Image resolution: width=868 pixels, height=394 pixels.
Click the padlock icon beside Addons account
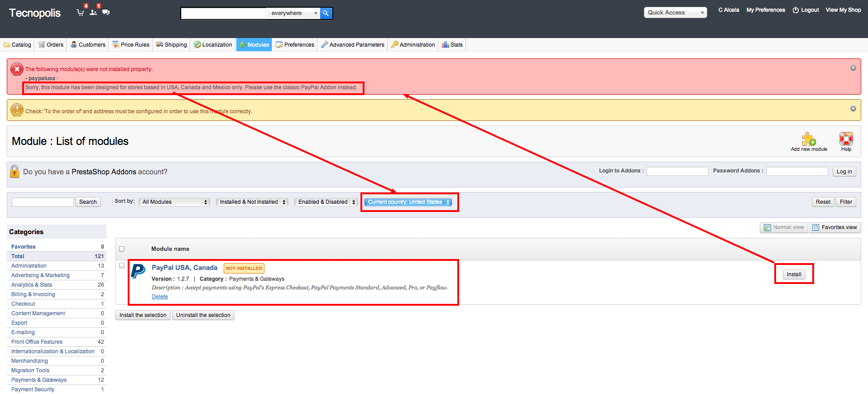(14, 171)
